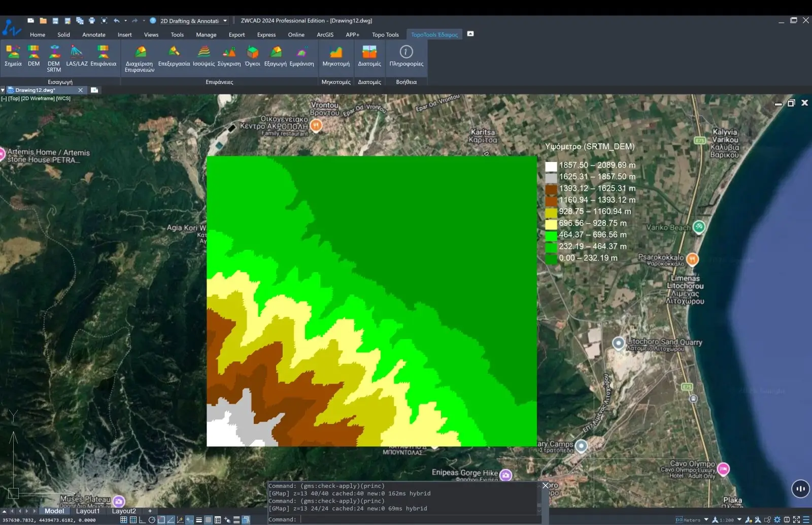
Task: Click the blue help icon in title bar
Action: pos(153,21)
